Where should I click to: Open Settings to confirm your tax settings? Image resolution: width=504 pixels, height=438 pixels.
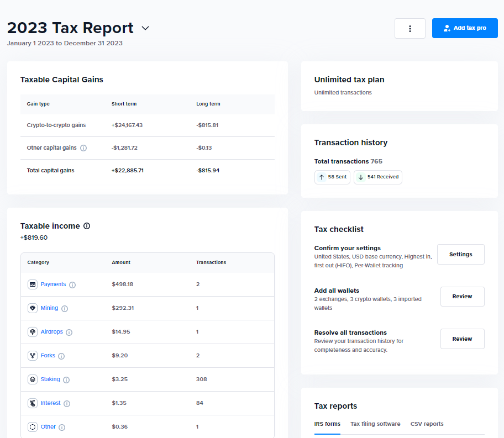click(460, 254)
